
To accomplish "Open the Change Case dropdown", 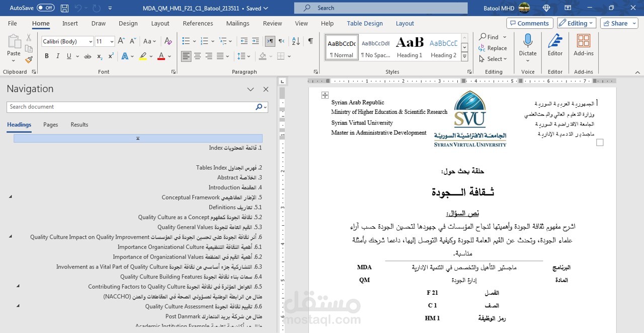I will coord(149,41).
